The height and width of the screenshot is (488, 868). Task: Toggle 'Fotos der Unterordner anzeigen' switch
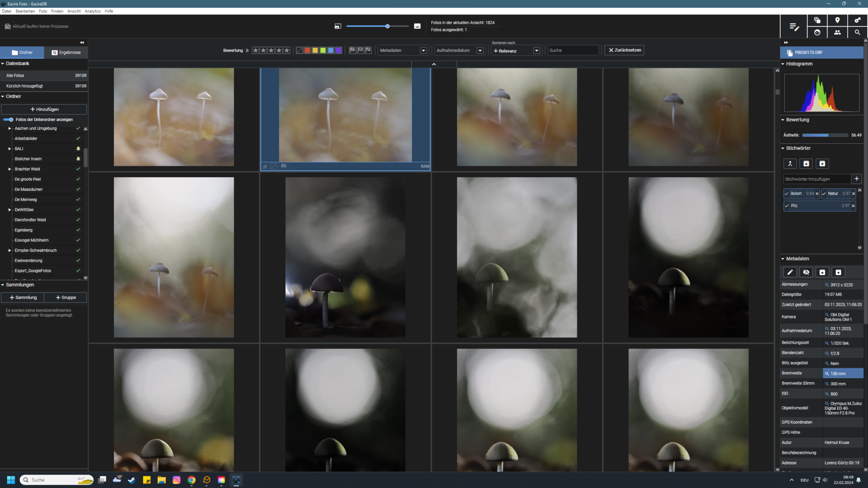point(9,120)
